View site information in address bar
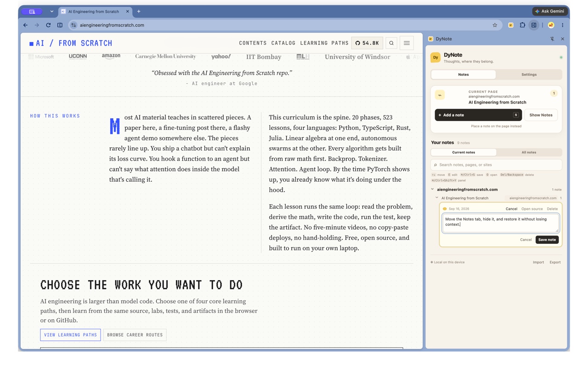The image size is (588, 368). (x=73, y=25)
